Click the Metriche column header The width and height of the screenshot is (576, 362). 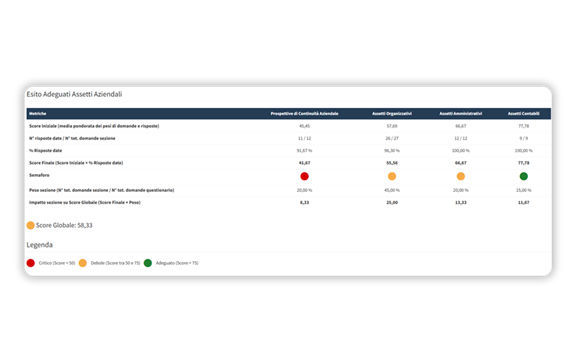[x=37, y=114]
